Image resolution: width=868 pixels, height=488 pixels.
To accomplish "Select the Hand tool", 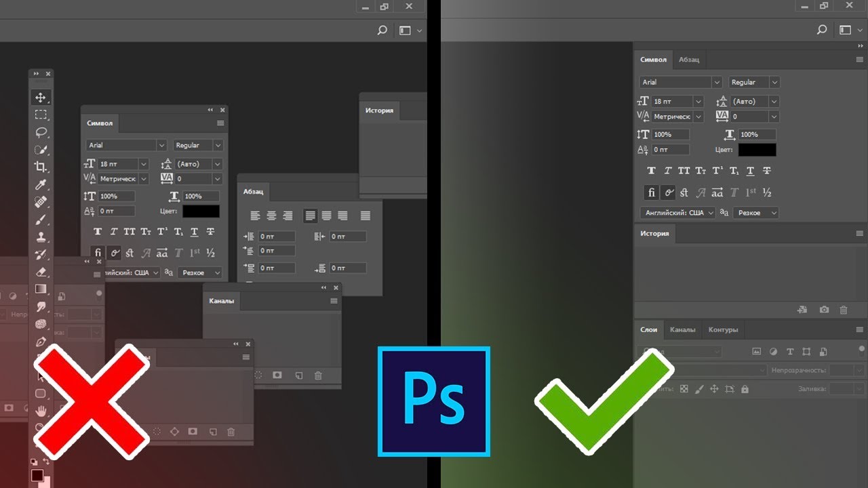I will tap(41, 411).
